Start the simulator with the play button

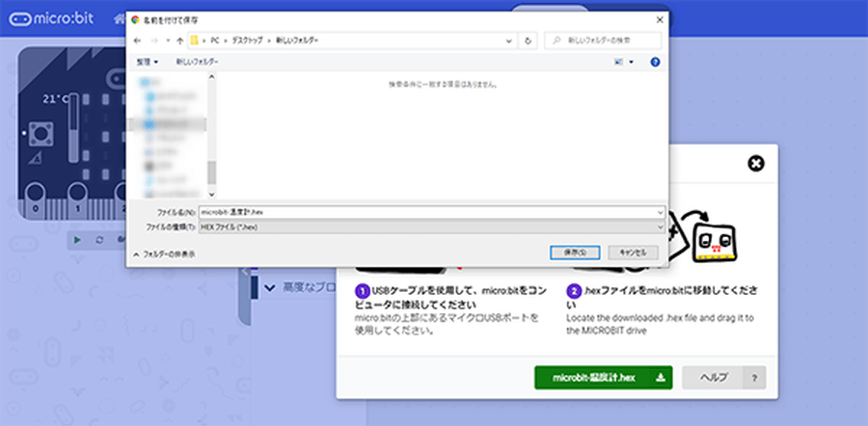[x=77, y=240]
